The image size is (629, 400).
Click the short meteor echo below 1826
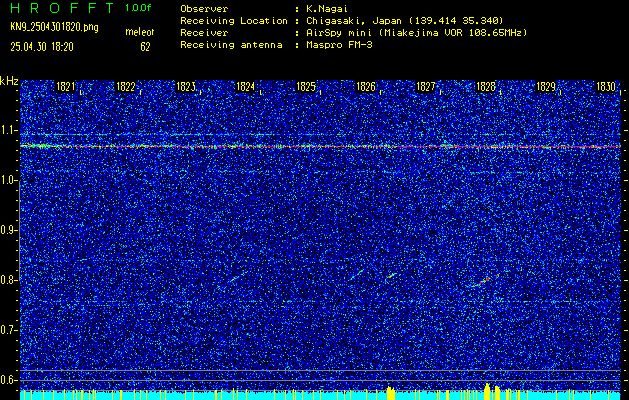click(x=391, y=276)
